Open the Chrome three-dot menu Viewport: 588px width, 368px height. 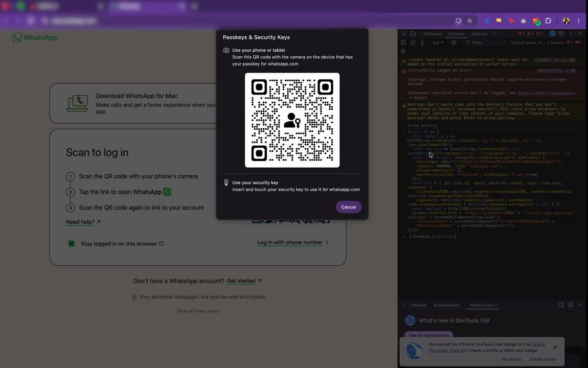tap(579, 21)
